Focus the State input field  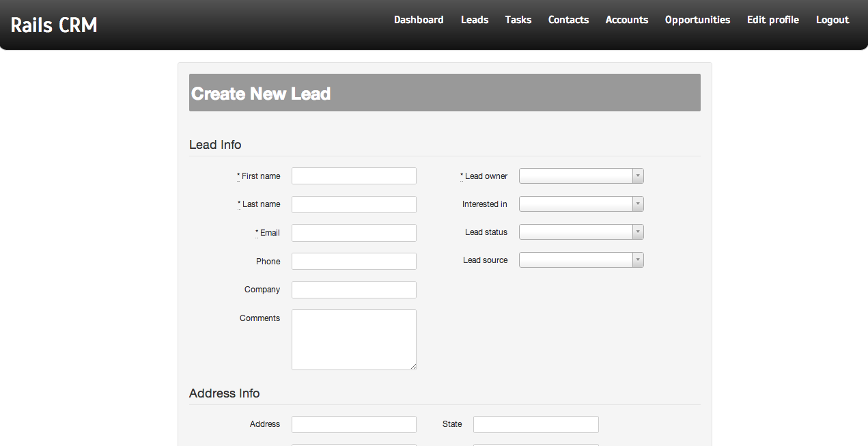(535, 424)
